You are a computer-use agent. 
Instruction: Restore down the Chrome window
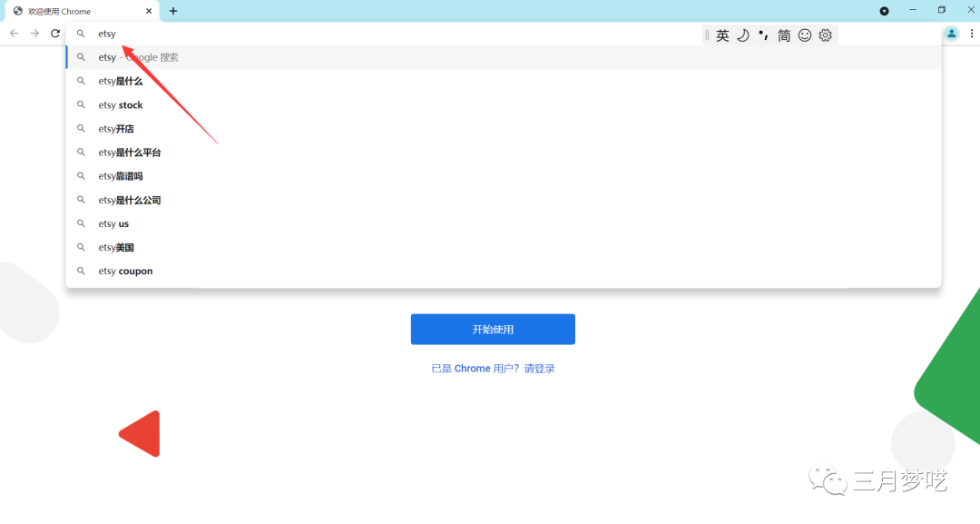(942, 10)
